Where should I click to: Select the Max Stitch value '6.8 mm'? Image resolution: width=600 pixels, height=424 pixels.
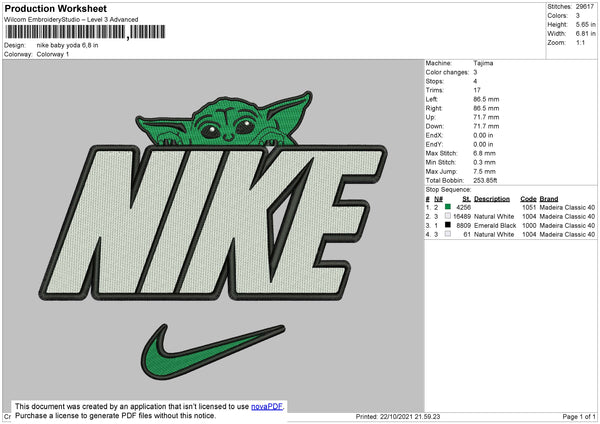pos(484,153)
